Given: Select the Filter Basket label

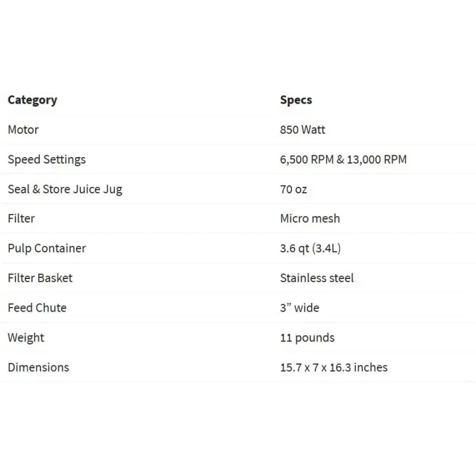Looking at the screenshot, I should pos(40,278).
